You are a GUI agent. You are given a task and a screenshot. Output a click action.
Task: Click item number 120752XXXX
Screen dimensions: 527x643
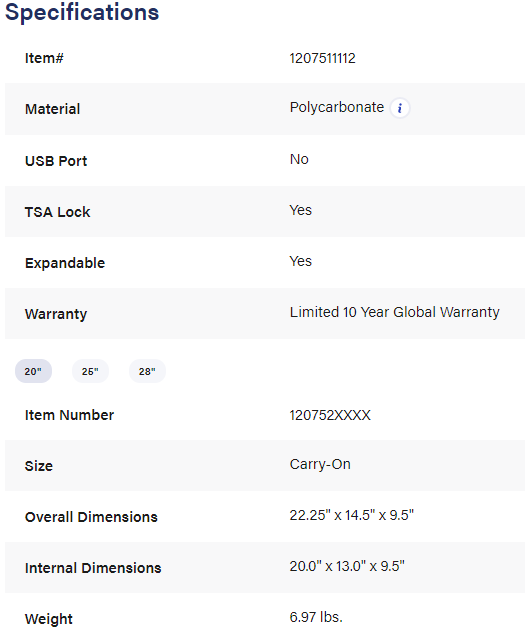[x=330, y=415]
